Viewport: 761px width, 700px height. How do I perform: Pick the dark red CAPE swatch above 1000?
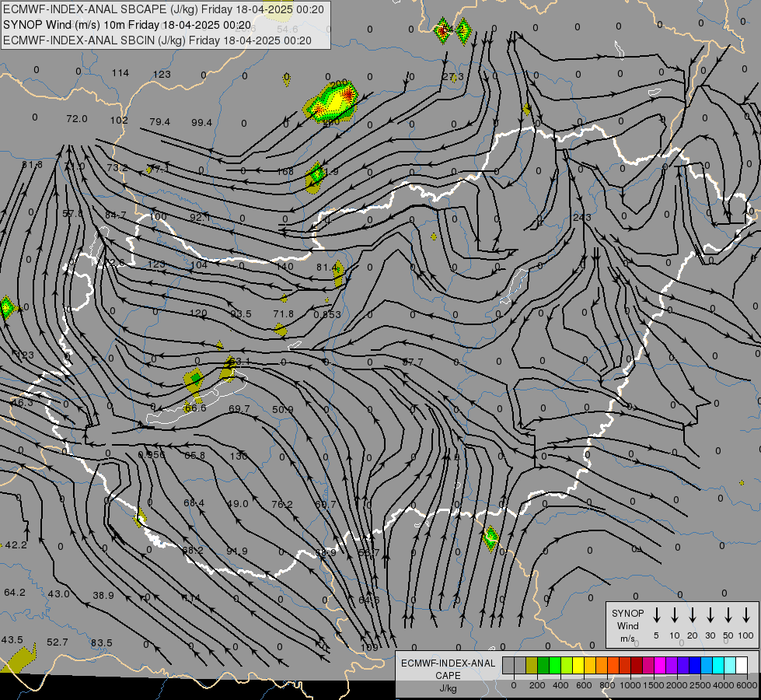click(x=637, y=665)
